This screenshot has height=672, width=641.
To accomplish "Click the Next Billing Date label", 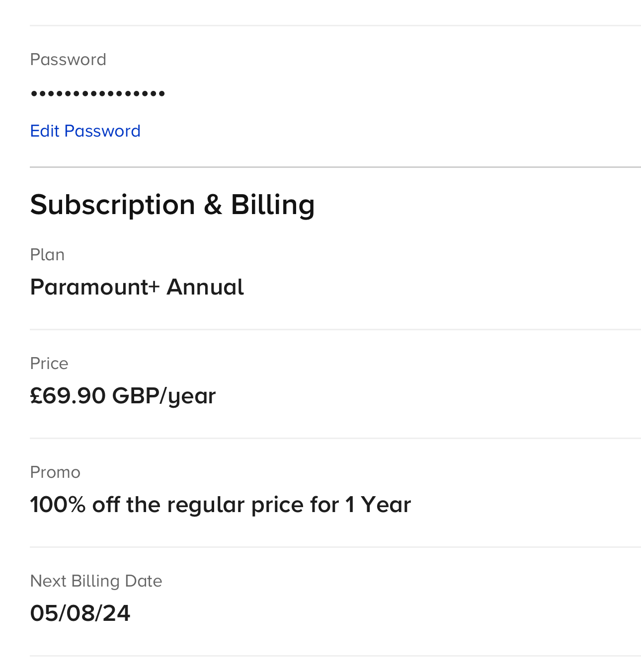I will point(96,581).
